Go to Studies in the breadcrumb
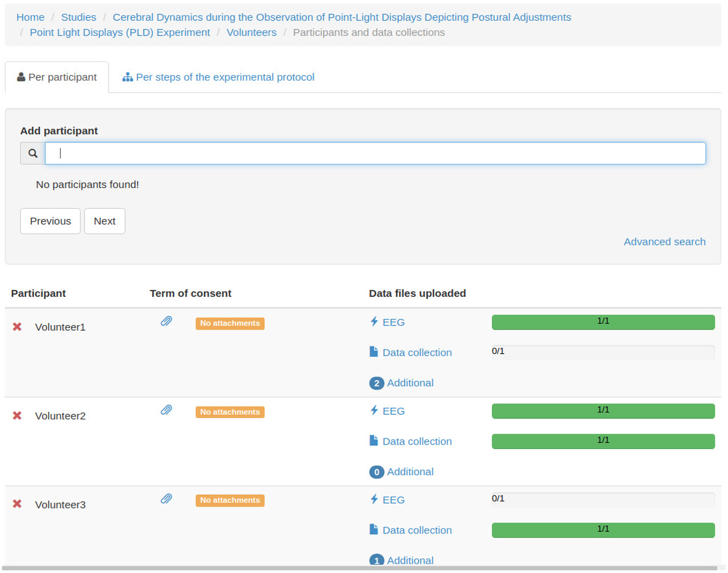This screenshot has width=728, height=573. pos(78,17)
